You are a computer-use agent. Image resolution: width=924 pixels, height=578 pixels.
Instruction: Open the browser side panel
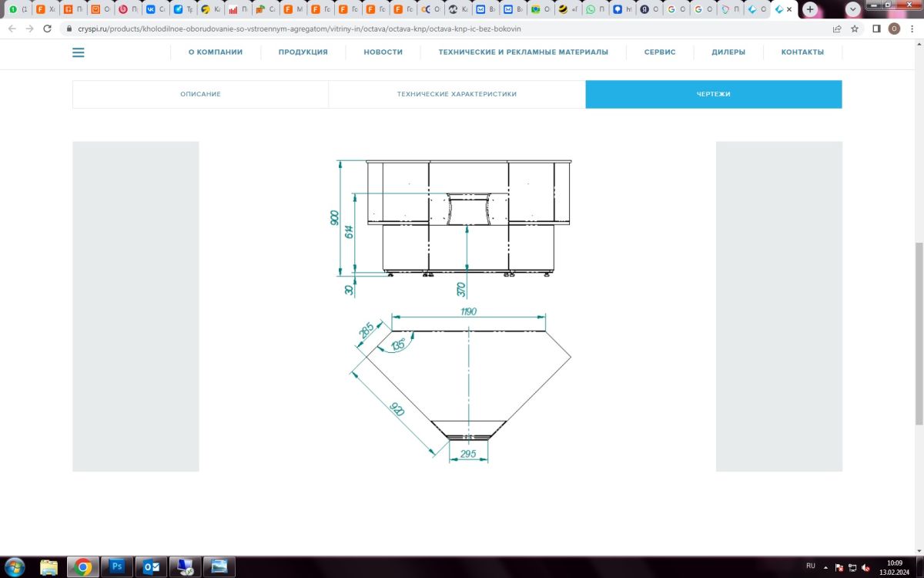tap(876, 29)
